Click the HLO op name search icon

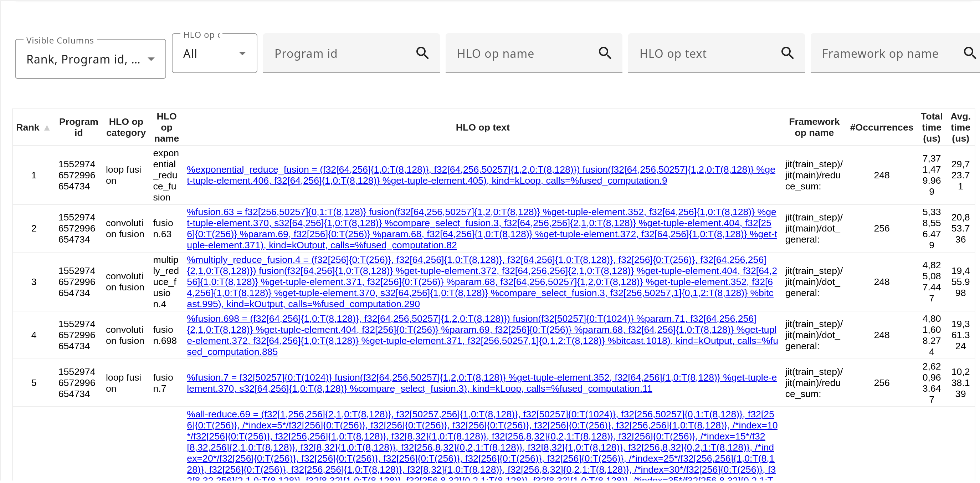click(x=605, y=53)
